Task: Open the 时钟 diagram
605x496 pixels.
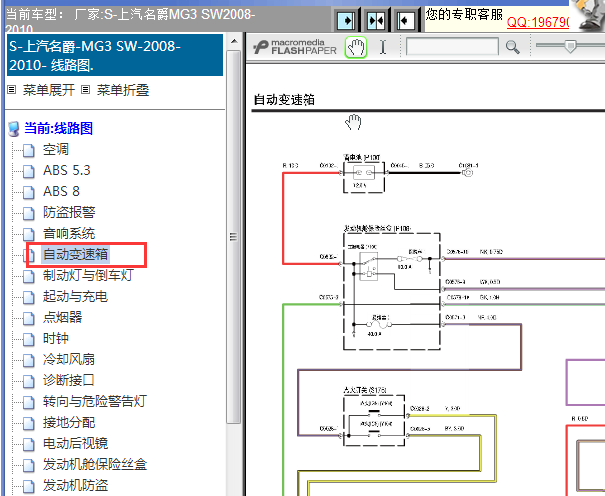Action: point(56,338)
